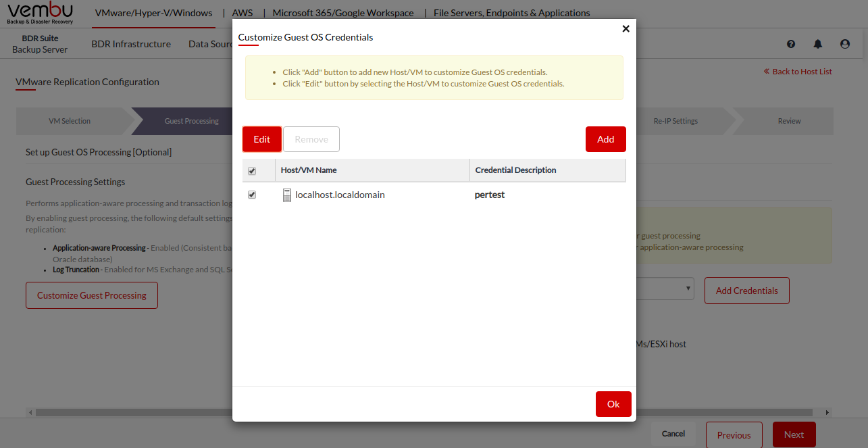
Task: Open the notifications bell icon
Action: [818, 44]
